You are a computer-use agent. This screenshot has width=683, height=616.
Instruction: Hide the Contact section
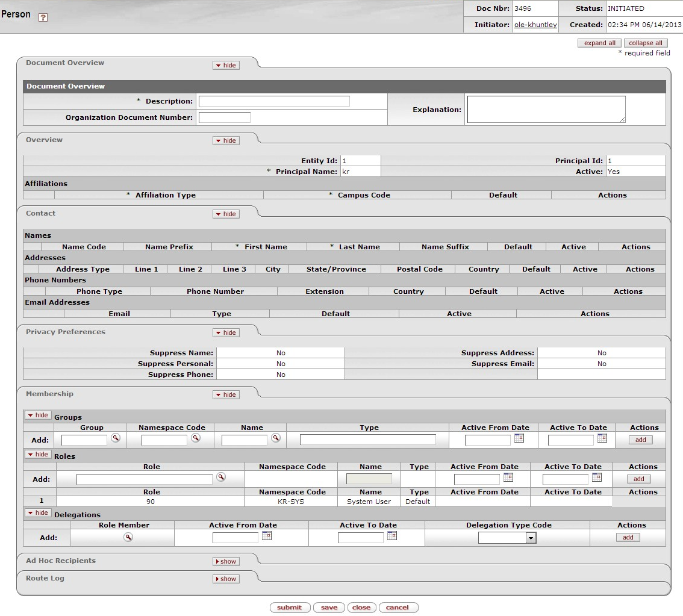226,214
